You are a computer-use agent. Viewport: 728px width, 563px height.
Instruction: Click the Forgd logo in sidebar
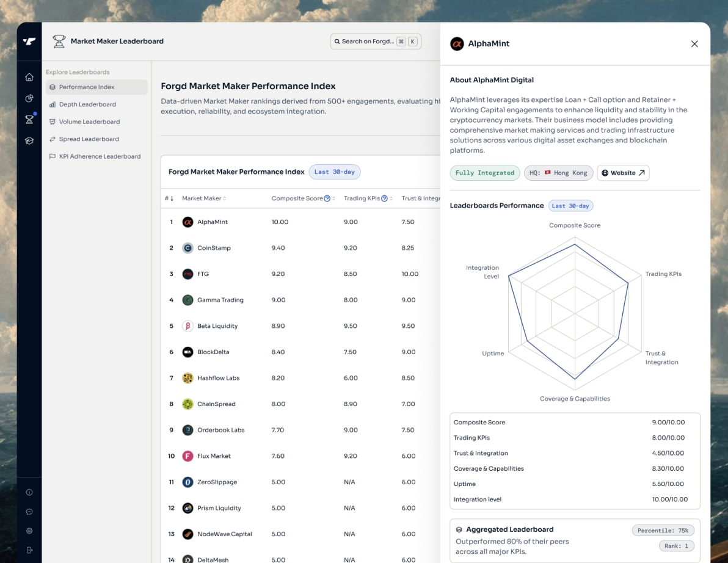pos(29,42)
